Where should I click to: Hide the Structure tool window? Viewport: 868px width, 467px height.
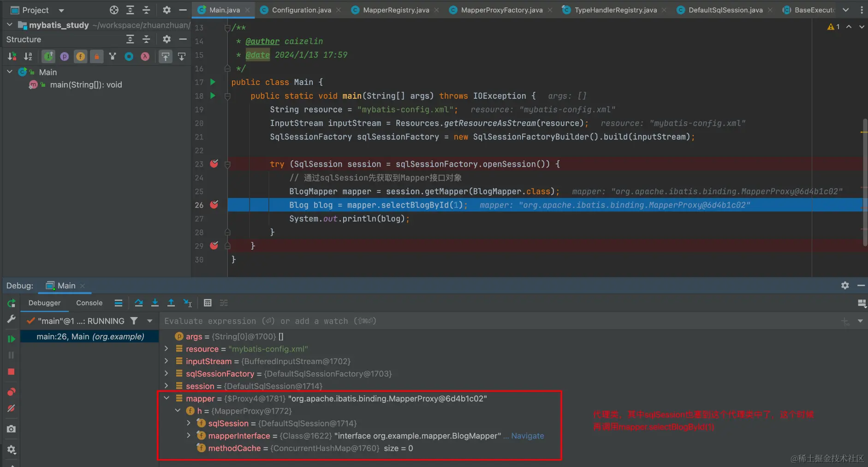point(183,39)
